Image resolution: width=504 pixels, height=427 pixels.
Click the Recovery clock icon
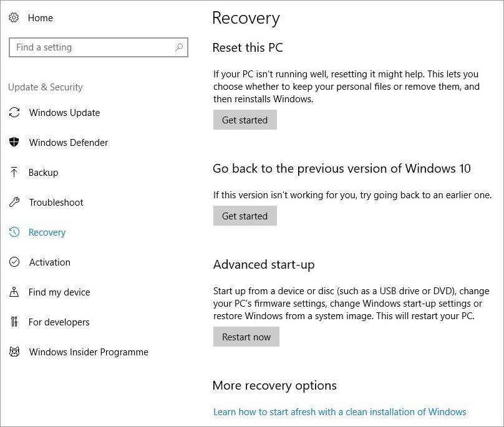click(x=14, y=233)
